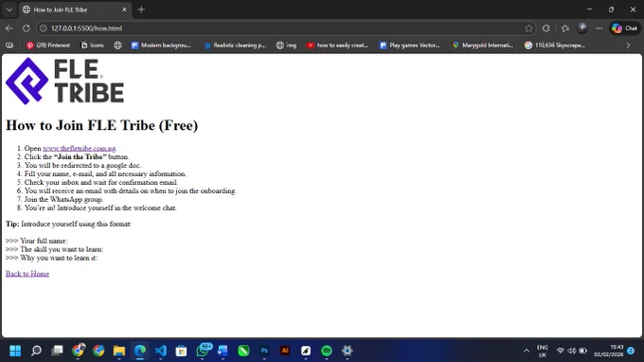Open File Explorer from the taskbar
The width and height of the screenshot is (644, 362).
(119, 351)
